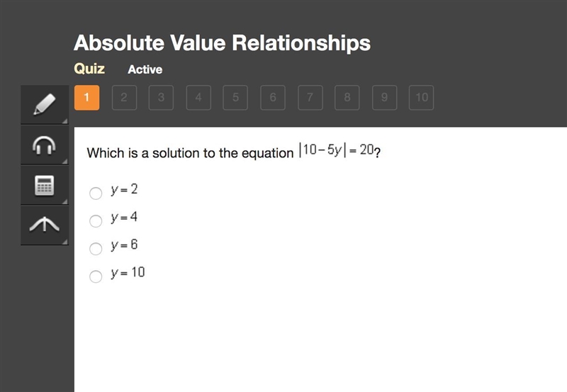Choose the y = 4 radio button
Viewport: 567px width, 392px height.
pyautogui.click(x=96, y=220)
